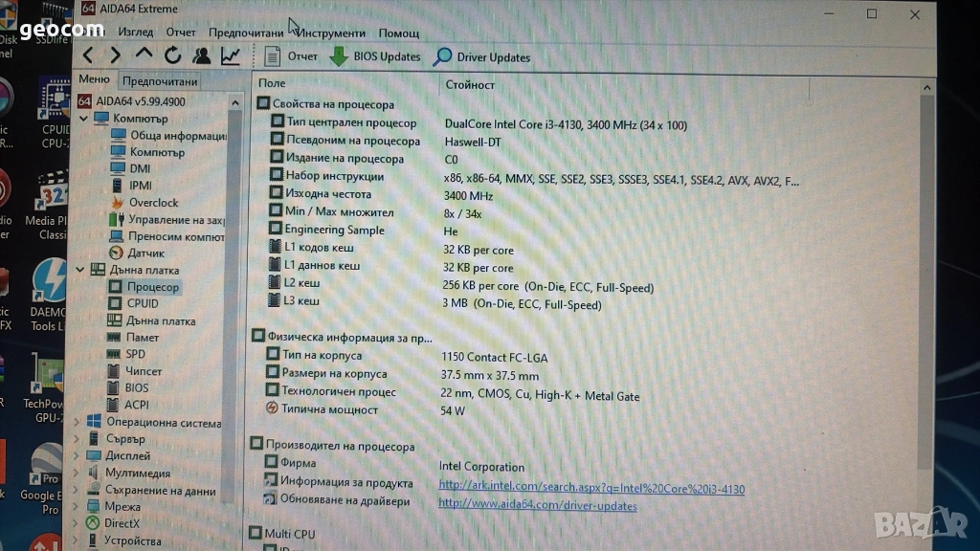Select CPUID under Дънна платка
The height and width of the screenshot is (551, 980).
click(x=143, y=303)
